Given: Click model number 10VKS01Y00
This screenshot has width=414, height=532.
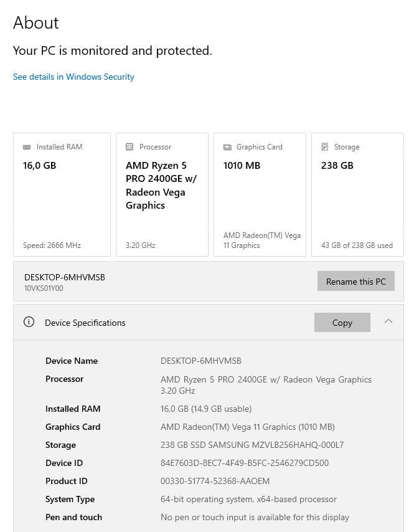Looking at the screenshot, I should 44,288.
